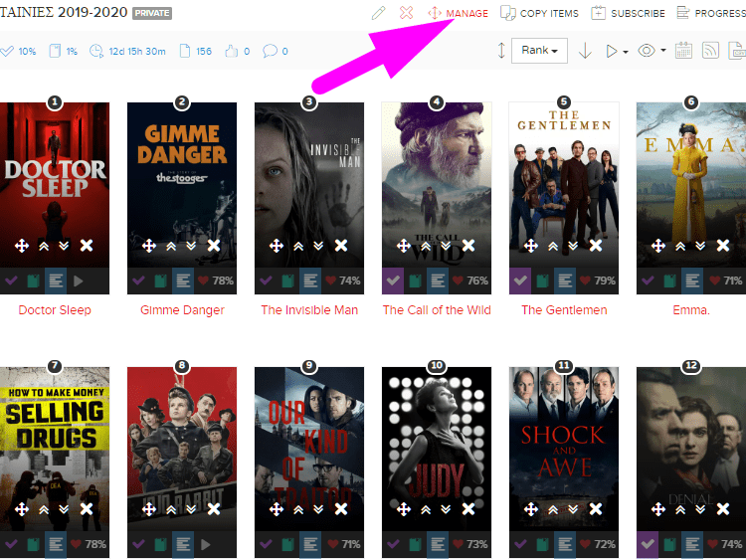The image size is (746, 560).
Task: Click the 79% rating on The Gentlemen
Action: coord(598,280)
